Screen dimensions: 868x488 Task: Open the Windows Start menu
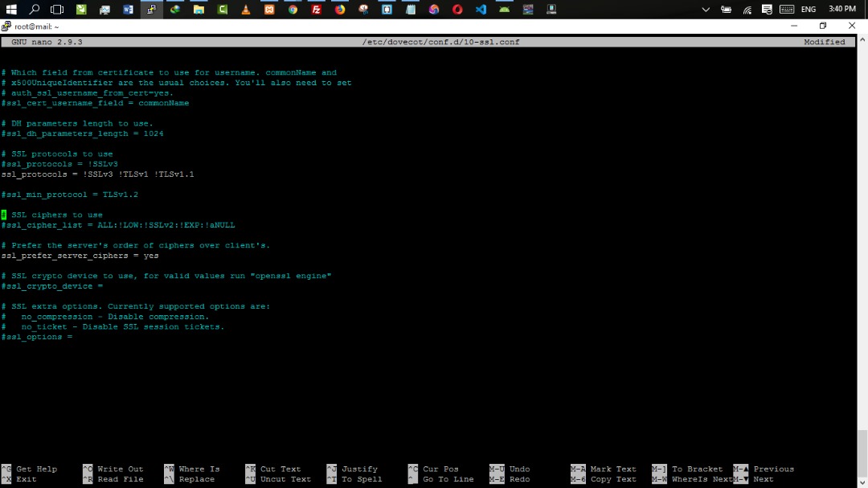(11, 10)
